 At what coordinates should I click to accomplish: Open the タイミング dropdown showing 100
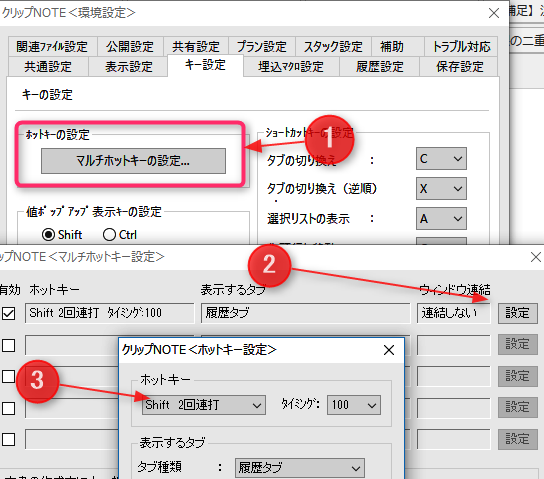(x=354, y=405)
